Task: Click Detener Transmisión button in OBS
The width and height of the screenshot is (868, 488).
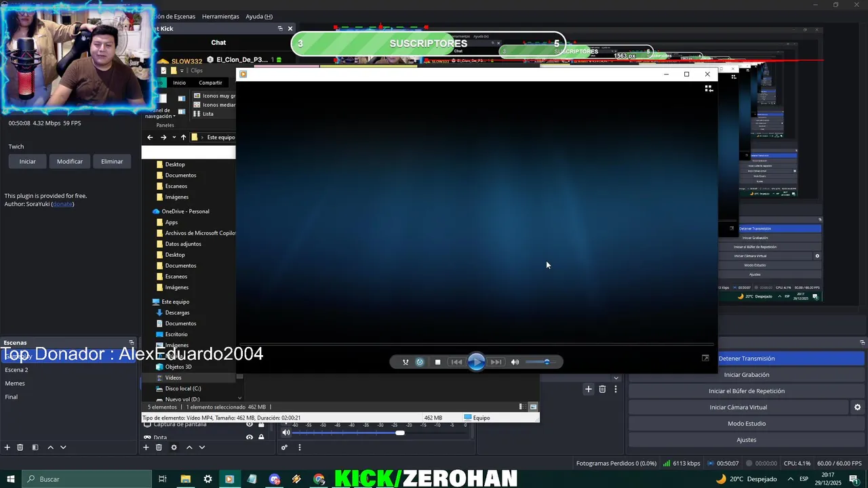Action: tap(746, 359)
